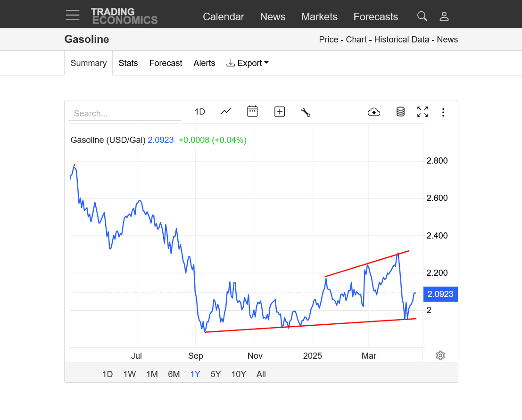Open the Forecast tab
Viewport: 522px width, 420px height.
tap(166, 63)
